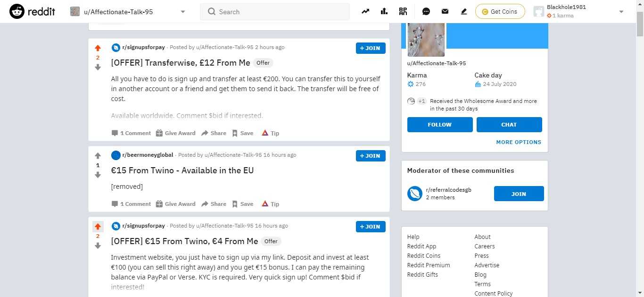Tip the Transferwise post
The image size is (644, 297).
pos(270,133)
